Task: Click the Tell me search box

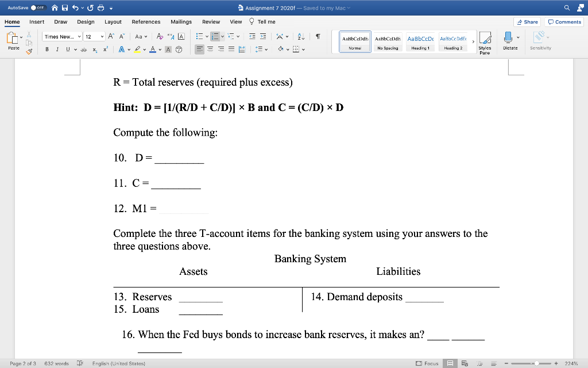Action: (262, 22)
